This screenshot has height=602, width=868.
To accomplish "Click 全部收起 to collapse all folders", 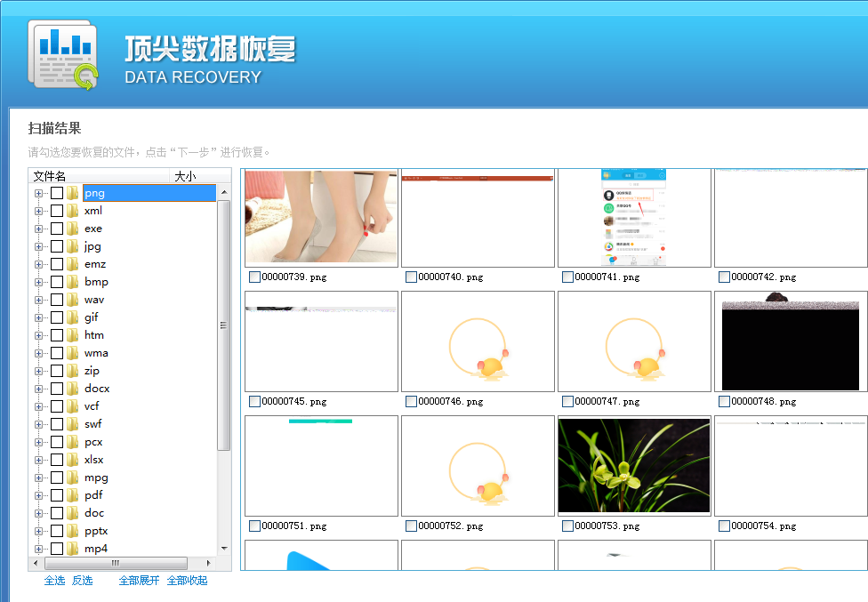I will tap(187, 581).
